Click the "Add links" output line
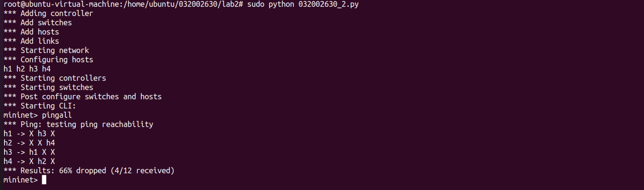The width and height of the screenshot is (644, 190). click(31, 41)
